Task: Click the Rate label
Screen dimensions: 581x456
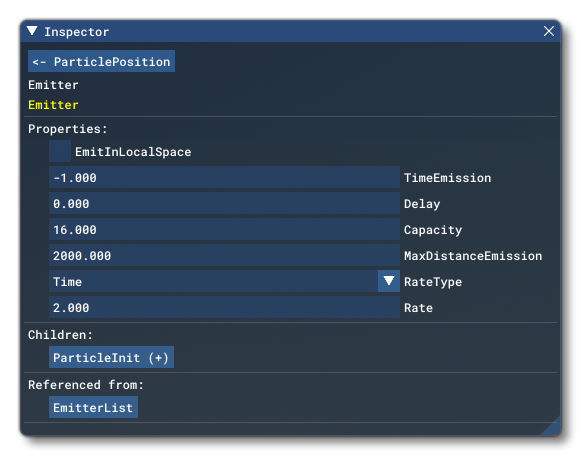Action: (419, 308)
